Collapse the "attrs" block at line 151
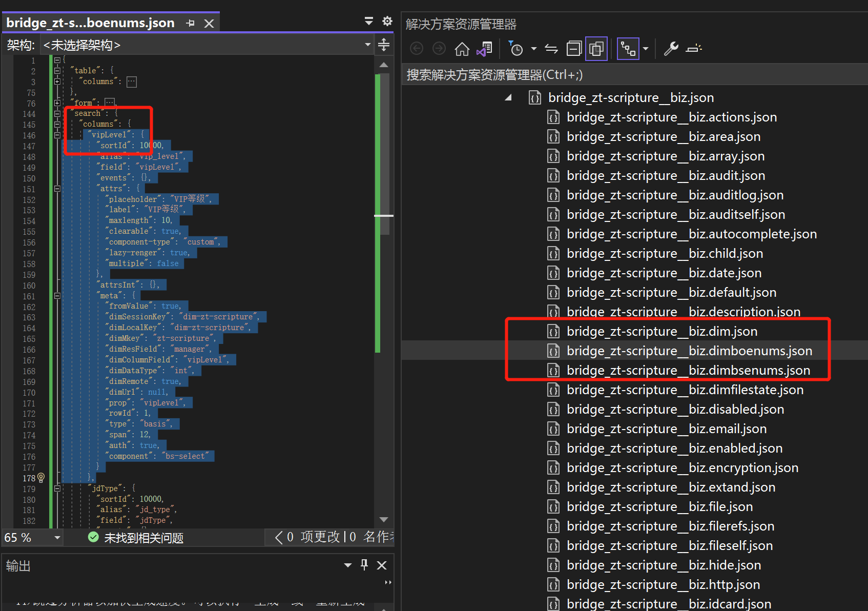 point(57,189)
